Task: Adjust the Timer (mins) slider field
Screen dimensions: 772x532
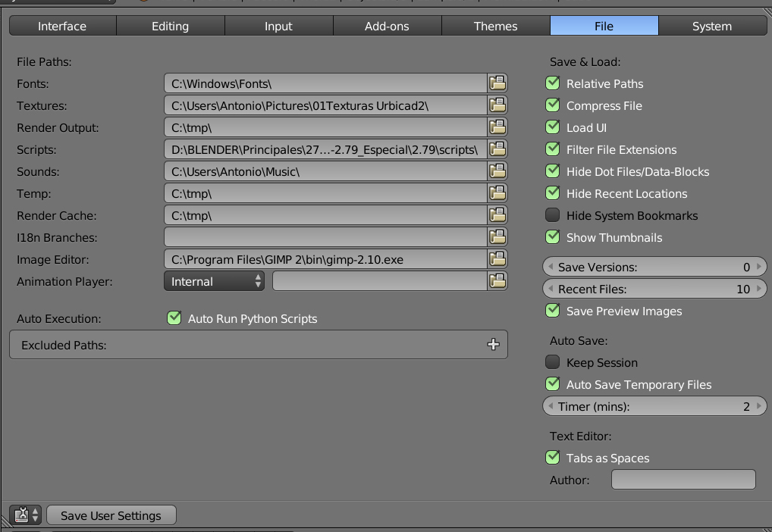Action: pyautogui.click(x=655, y=406)
